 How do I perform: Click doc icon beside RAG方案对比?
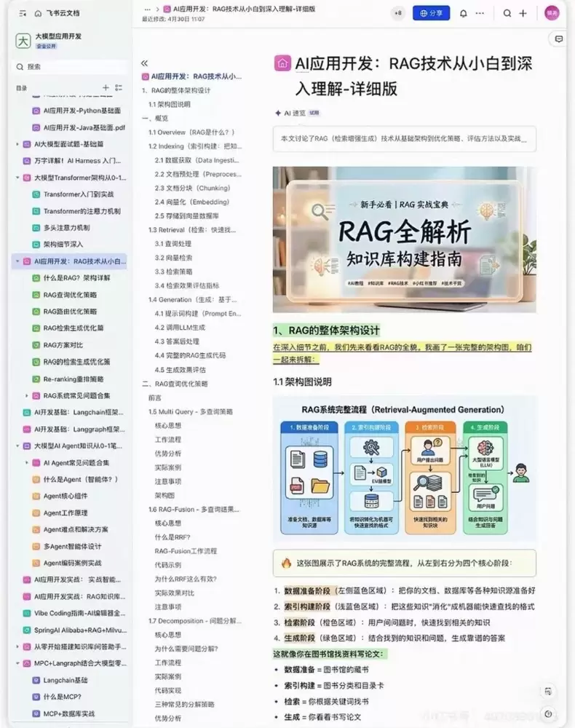pyautogui.click(x=36, y=345)
